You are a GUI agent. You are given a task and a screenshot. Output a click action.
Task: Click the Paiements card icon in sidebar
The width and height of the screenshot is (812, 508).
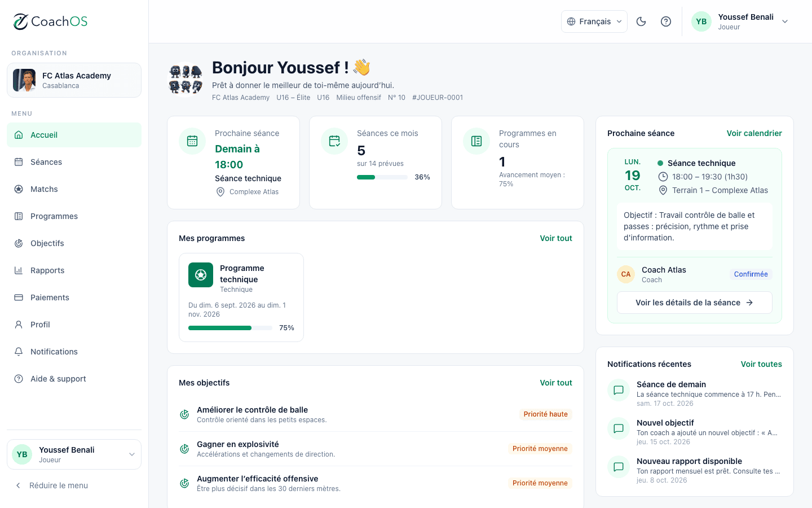(x=19, y=297)
